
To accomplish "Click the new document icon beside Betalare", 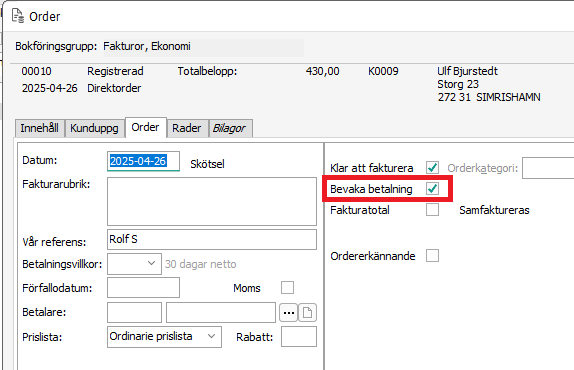I will [308, 313].
